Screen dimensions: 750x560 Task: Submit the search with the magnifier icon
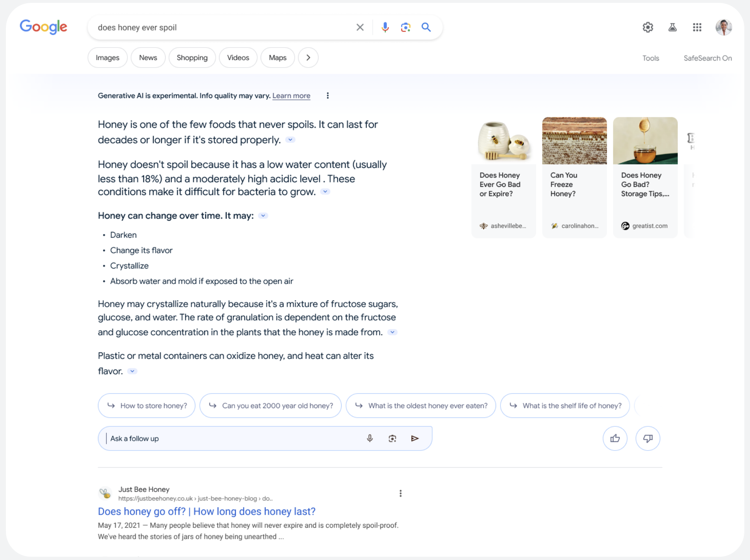click(426, 27)
